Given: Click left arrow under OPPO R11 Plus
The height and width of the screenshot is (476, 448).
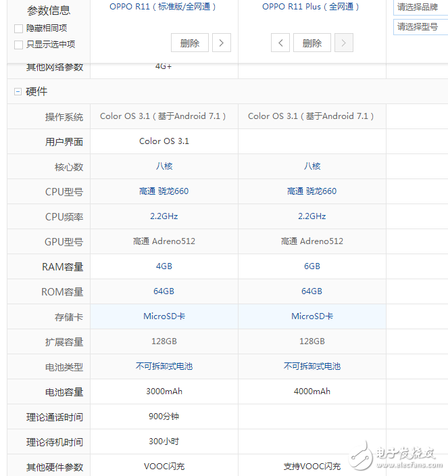Looking at the screenshot, I should click(x=281, y=43).
